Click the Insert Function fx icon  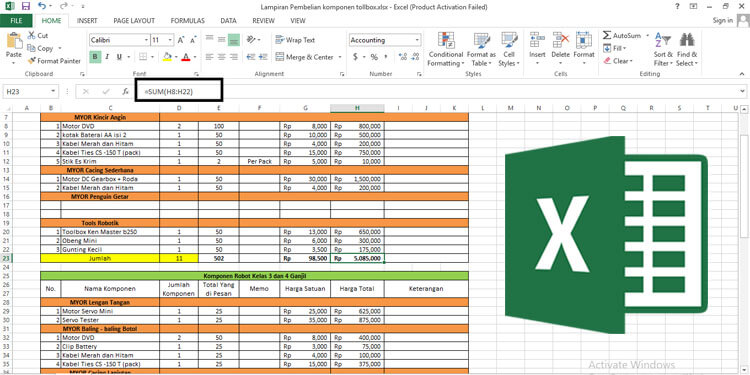pos(125,91)
